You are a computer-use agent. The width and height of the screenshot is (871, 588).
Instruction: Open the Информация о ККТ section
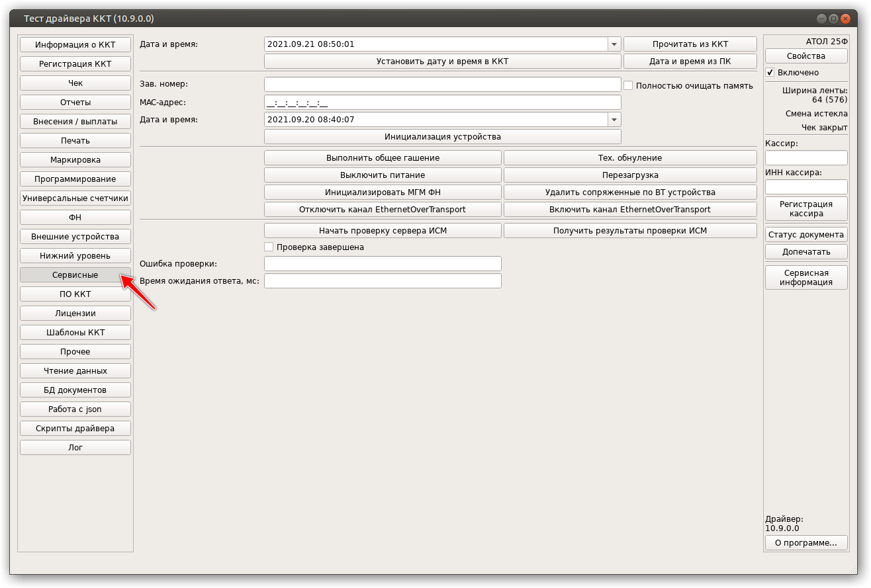click(75, 45)
